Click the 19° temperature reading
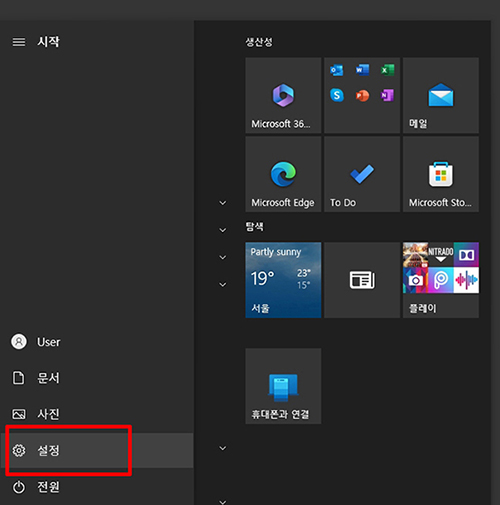 tap(263, 278)
